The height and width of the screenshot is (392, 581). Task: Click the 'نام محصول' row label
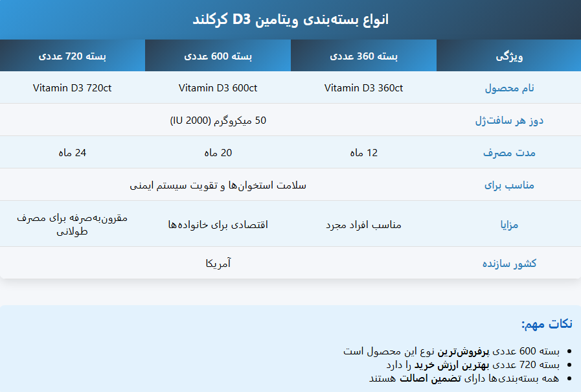coord(510,88)
